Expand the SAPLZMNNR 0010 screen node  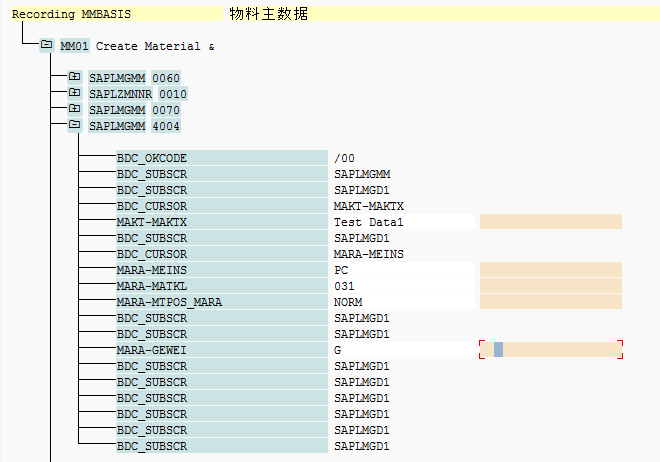pyautogui.click(x=75, y=93)
